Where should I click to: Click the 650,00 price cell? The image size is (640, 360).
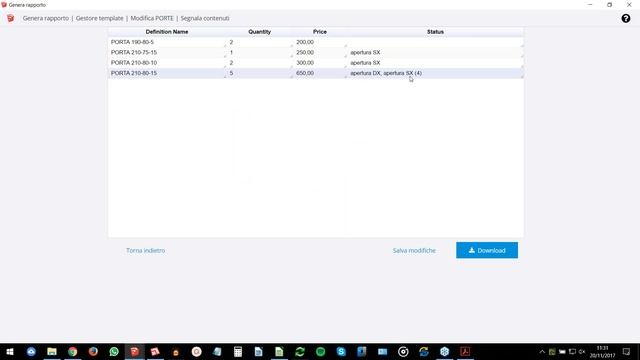[x=320, y=73]
